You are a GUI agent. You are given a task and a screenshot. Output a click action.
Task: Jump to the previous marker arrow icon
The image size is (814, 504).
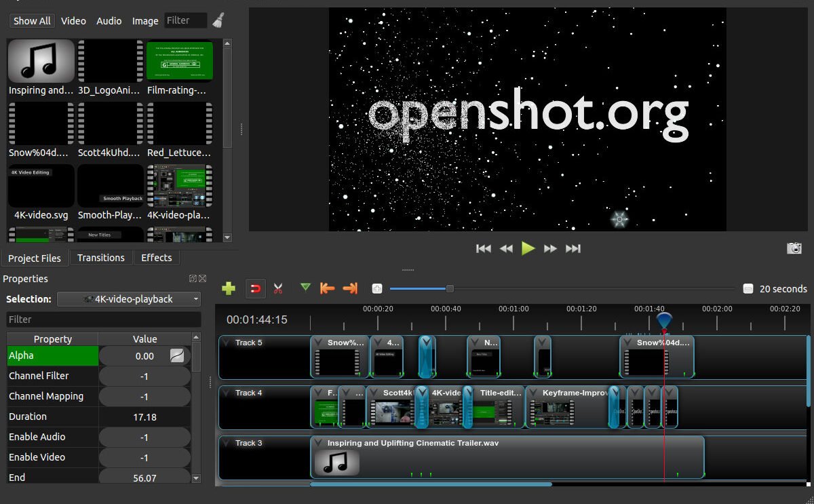click(x=327, y=288)
